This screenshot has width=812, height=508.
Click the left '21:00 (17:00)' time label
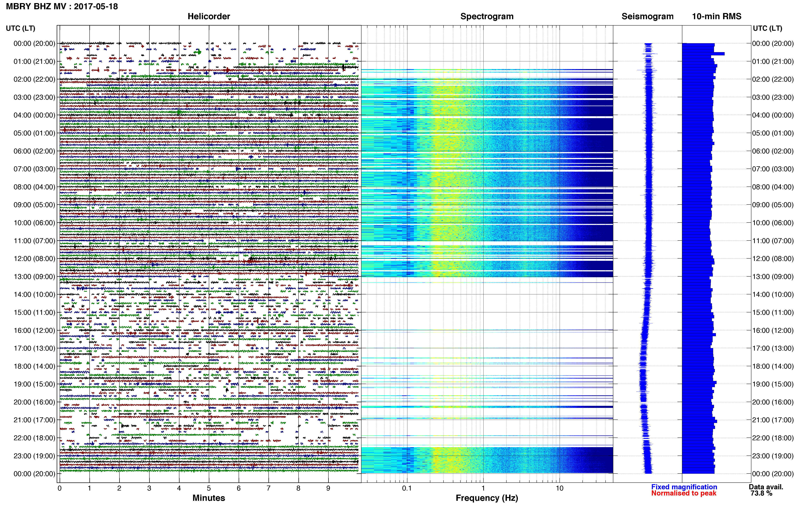coord(34,420)
